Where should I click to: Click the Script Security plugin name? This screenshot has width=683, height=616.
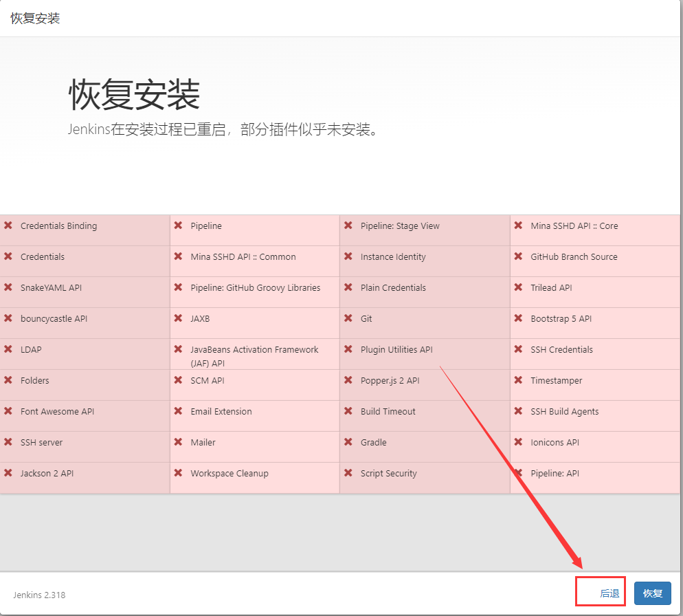388,474
